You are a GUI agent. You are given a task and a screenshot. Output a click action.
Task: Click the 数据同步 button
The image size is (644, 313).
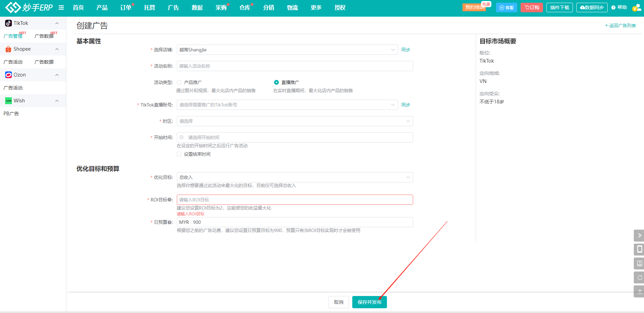592,7
